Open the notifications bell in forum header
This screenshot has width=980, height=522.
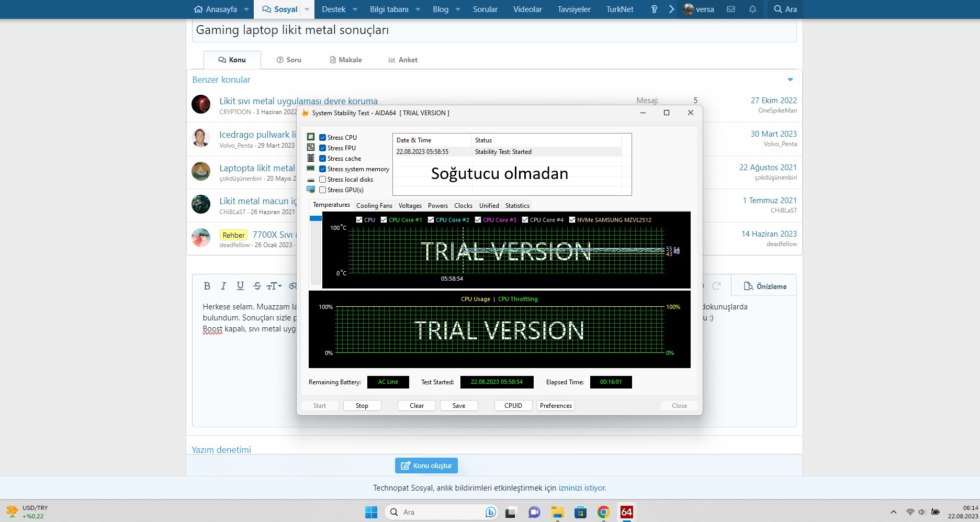pos(752,9)
